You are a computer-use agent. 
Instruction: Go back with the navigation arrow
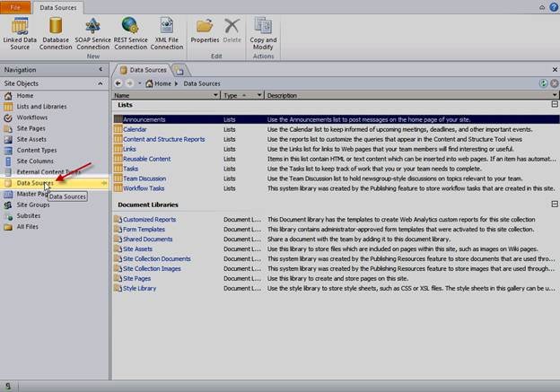pyautogui.click(x=118, y=83)
